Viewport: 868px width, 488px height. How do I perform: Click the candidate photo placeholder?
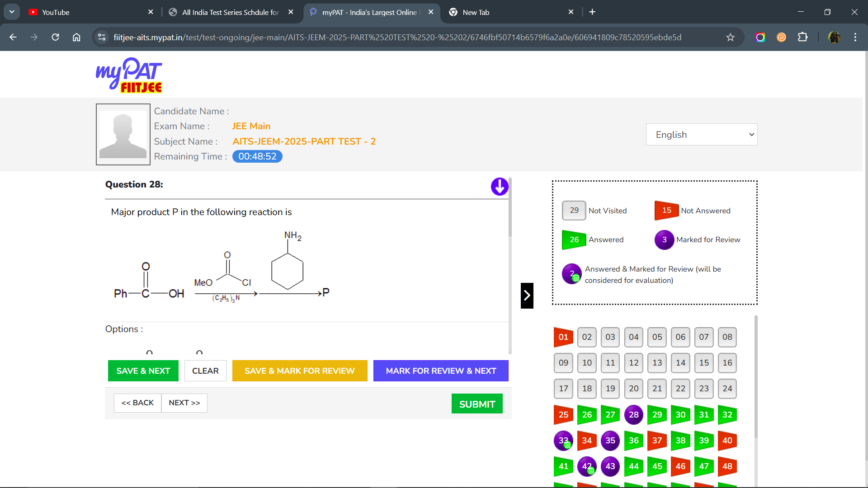click(x=123, y=134)
